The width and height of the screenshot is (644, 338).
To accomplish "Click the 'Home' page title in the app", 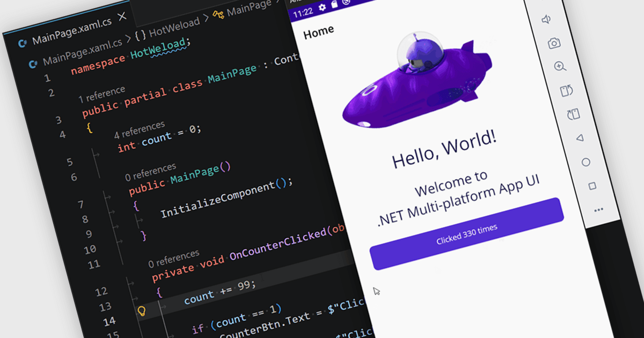I will [x=319, y=32].
